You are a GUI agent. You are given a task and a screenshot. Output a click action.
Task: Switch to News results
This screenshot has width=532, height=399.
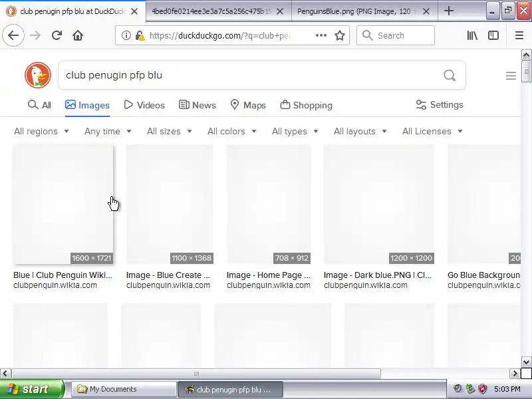[x=197, y=105]
